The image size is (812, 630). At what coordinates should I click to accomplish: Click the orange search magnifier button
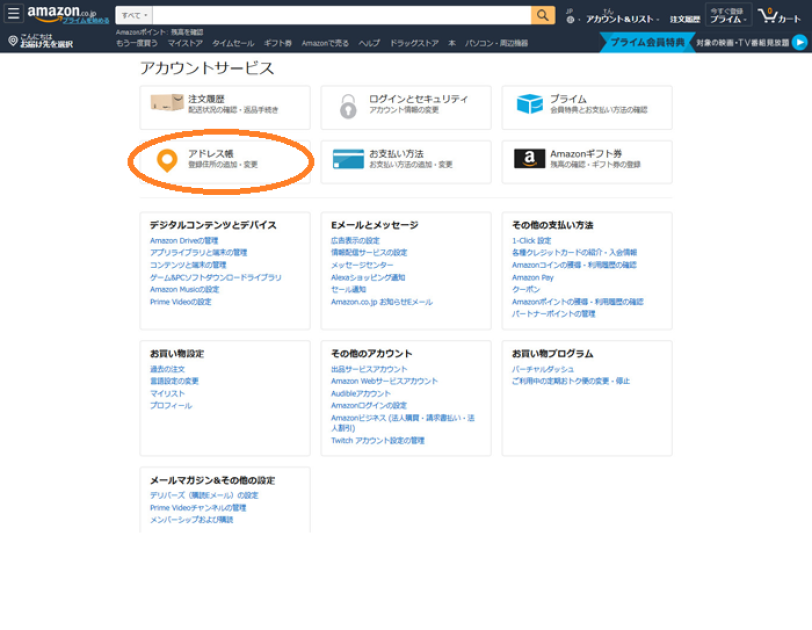[x=543, y=15]
